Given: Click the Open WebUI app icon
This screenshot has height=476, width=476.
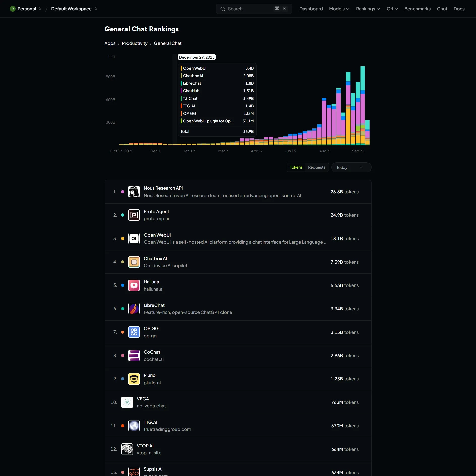Looking at the screenshot, I should click(134, 238).
